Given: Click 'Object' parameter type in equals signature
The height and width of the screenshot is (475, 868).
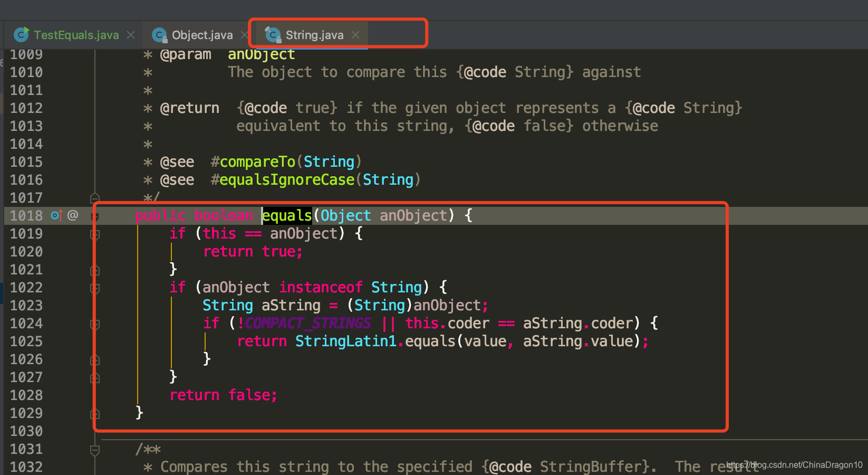Looking at the screenshot, I should click(x=346, y=215).
